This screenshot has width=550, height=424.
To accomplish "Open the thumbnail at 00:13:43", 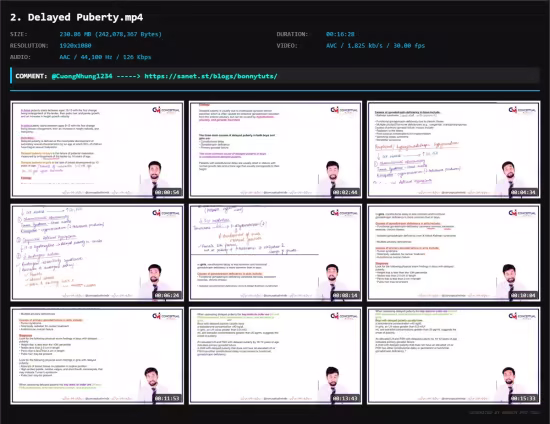I will [x=275, y=356].
